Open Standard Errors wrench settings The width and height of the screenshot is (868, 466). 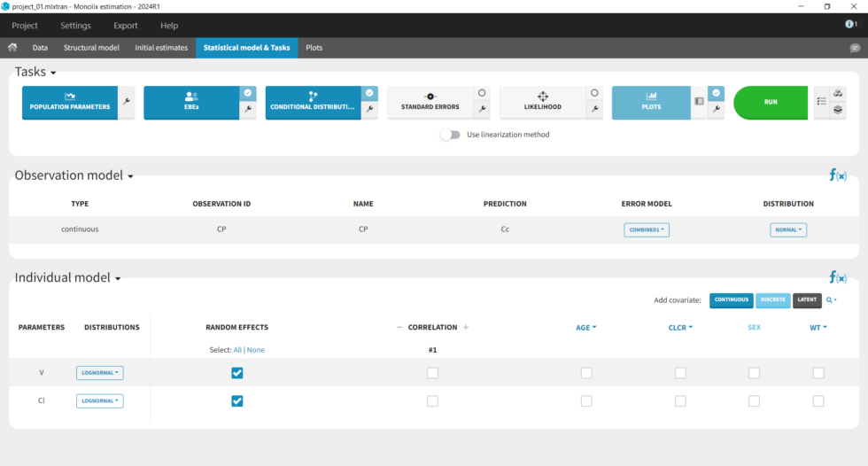(482, 110)
